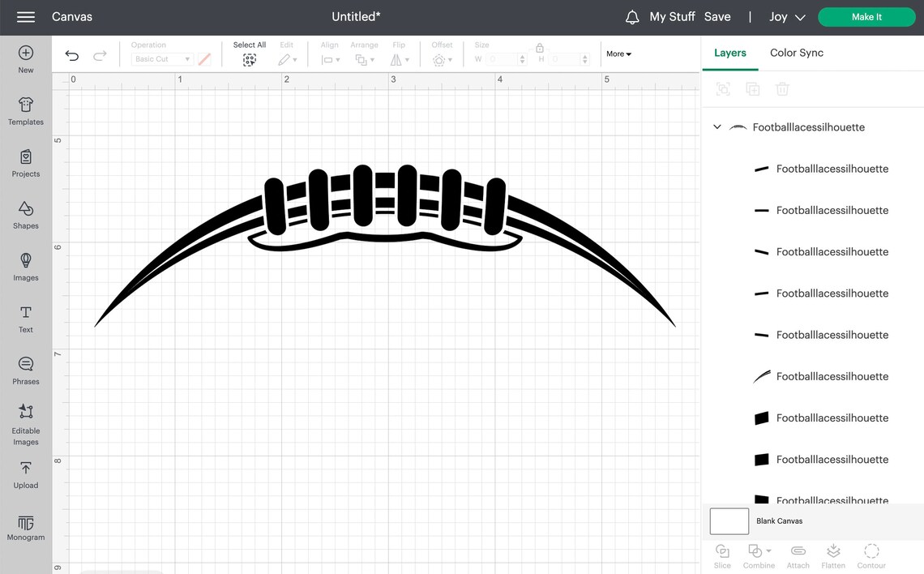The width and height of the screenshot is (924, 574).
Task: Click the Make It button
Action: point(866,16)
